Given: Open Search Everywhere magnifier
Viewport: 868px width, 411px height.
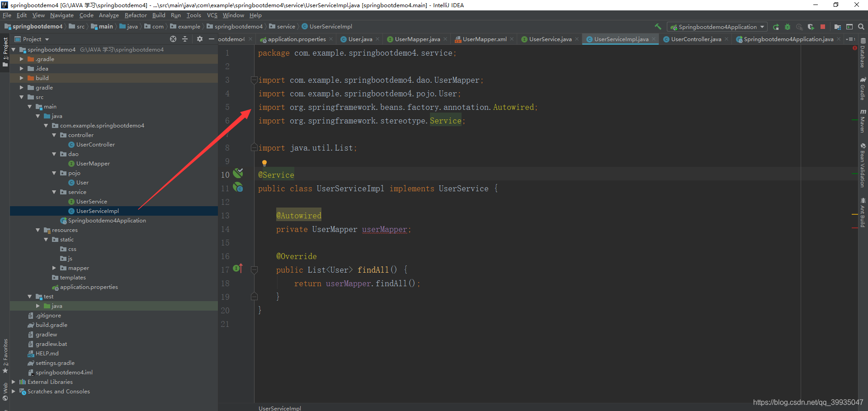Looking at the screenshot, I should 861,27.
